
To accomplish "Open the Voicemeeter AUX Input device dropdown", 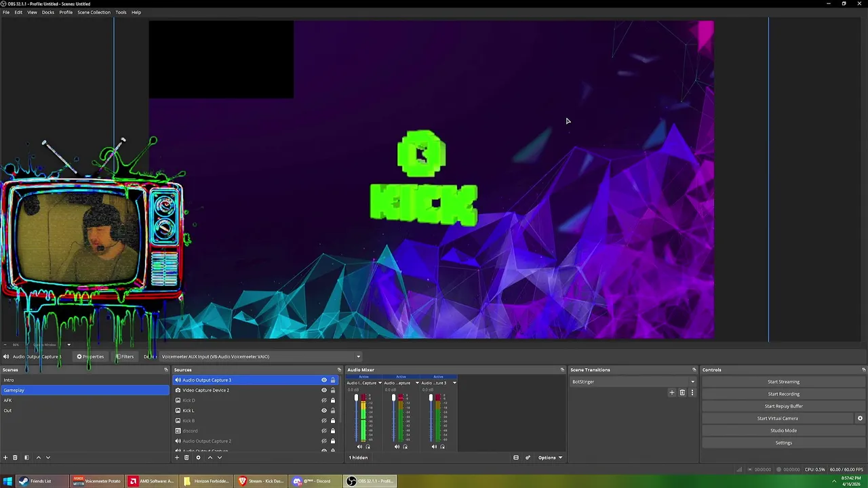I will click(x=260, y=357).
